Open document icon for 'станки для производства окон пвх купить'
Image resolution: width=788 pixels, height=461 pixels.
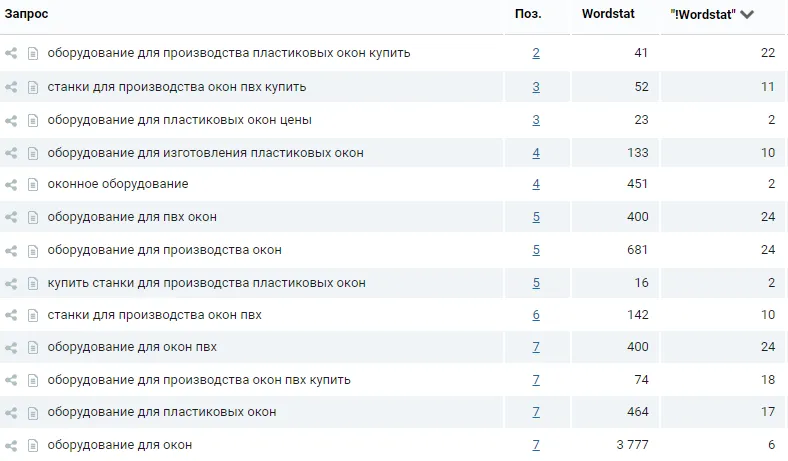pos(33,87)
